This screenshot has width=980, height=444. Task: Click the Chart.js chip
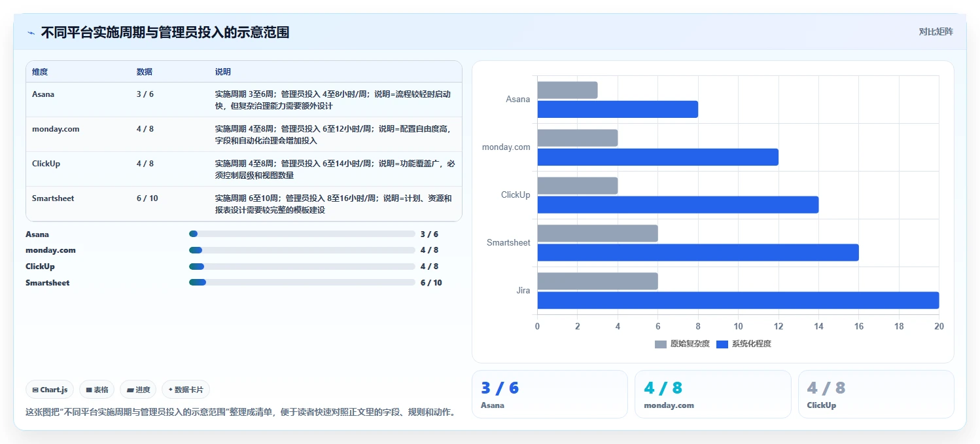coord(50,390)
